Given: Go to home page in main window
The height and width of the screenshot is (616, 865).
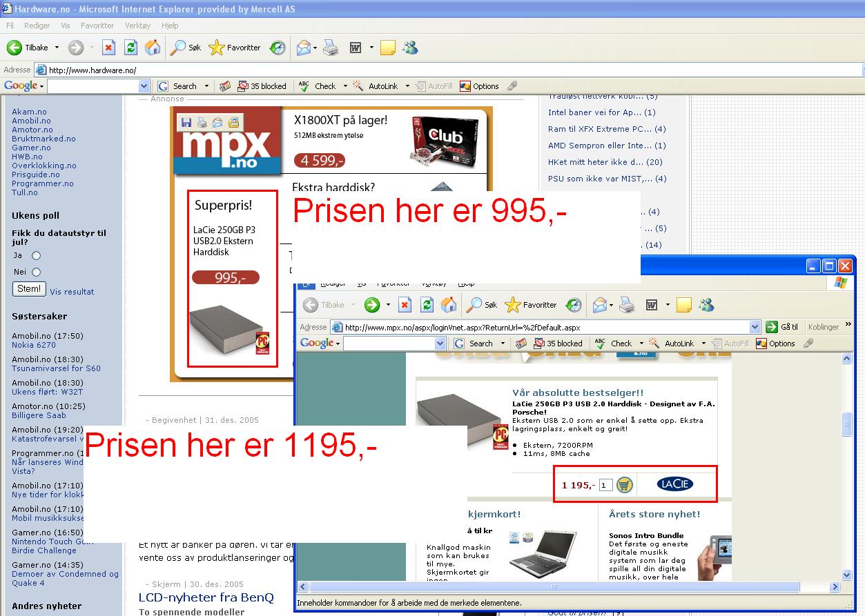Looking at the screenshot, I should click(153, 48).
